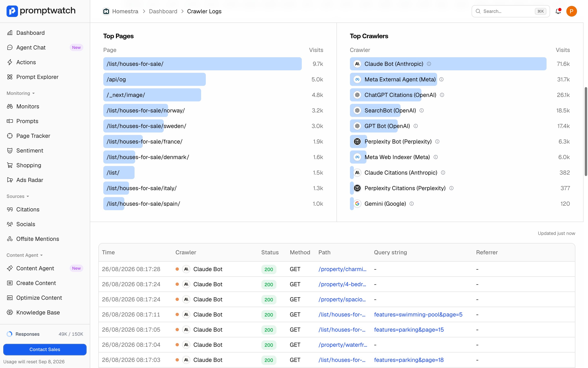The image size is (588, 368).
Task: Collapse the Sources section
Action: (18, 196)
